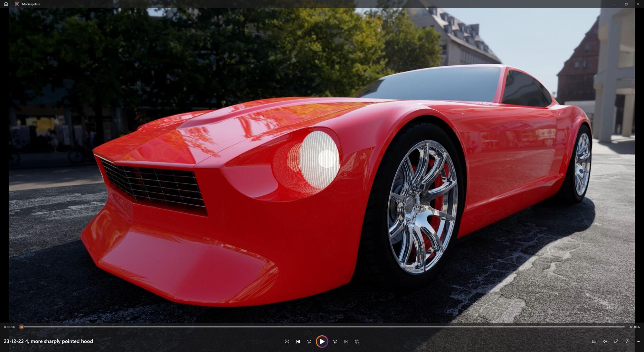Start video playback with Play button

coord(322,341)
